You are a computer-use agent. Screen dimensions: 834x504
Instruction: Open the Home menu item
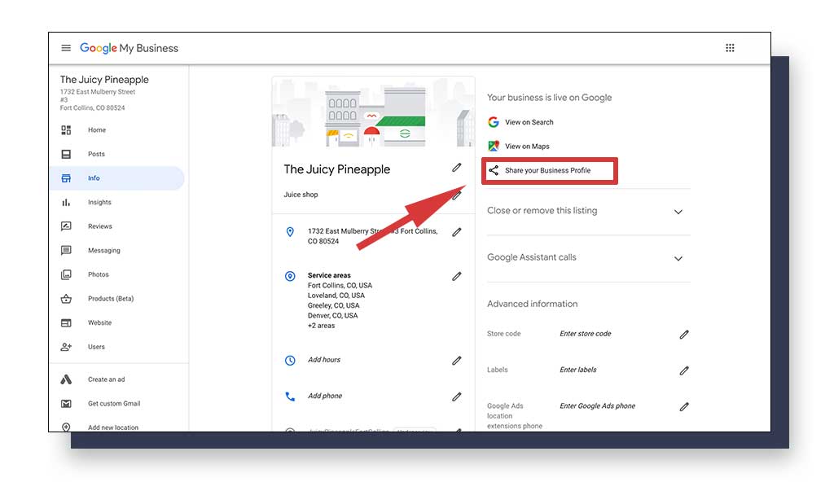(x=97, y=129)
